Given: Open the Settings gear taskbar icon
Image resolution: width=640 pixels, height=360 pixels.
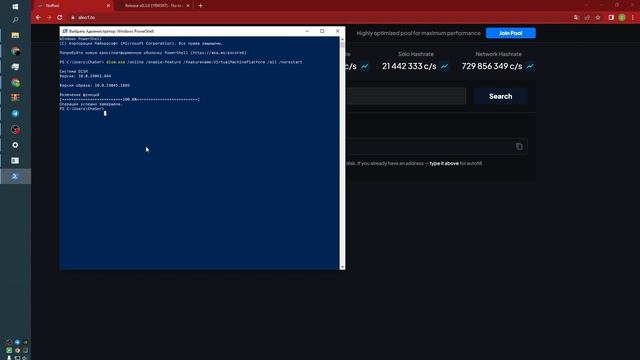Looking at the screenshot, I should pyautogui.click(x=15, y=145).
